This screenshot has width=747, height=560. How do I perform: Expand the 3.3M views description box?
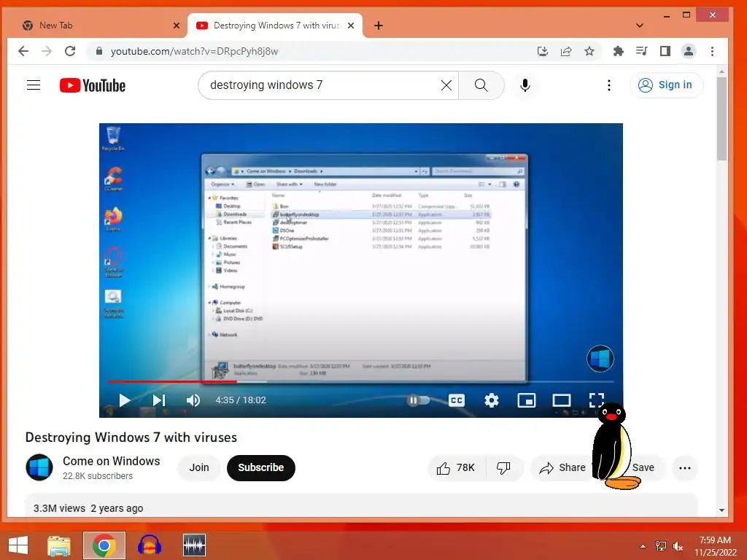coord(361,505)
